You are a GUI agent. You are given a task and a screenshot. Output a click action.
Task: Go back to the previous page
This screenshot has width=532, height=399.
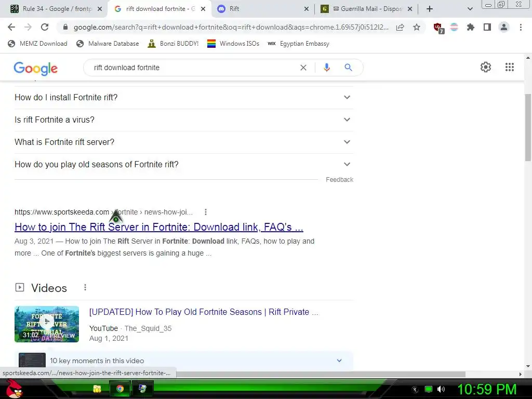11,27
